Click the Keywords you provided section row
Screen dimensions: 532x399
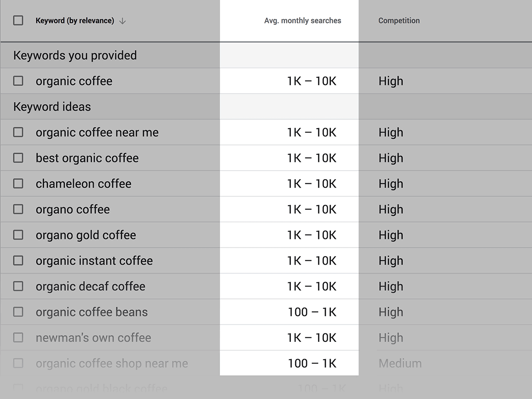(75, 55)
